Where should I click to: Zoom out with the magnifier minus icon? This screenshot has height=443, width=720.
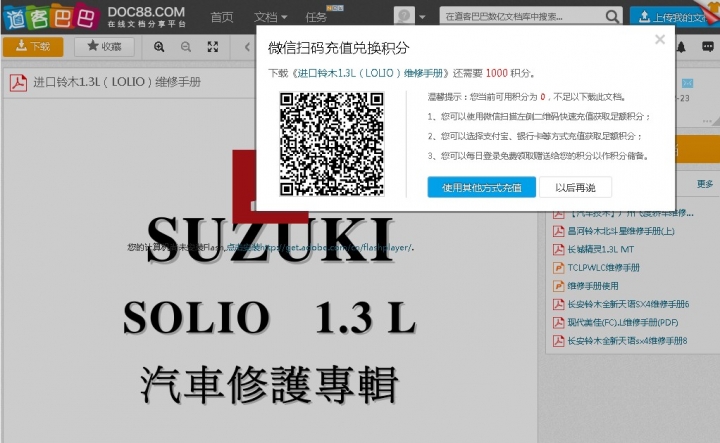pyautogui.click(x=186, y=46)
